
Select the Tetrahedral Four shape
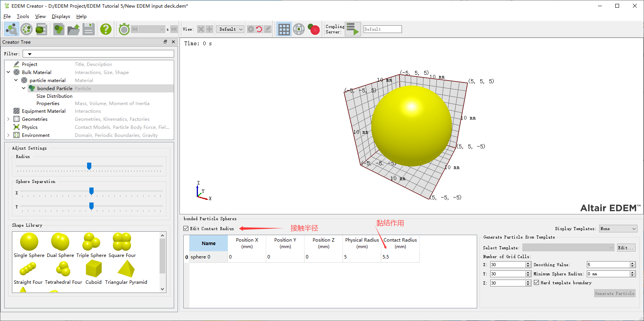(63, 273)
